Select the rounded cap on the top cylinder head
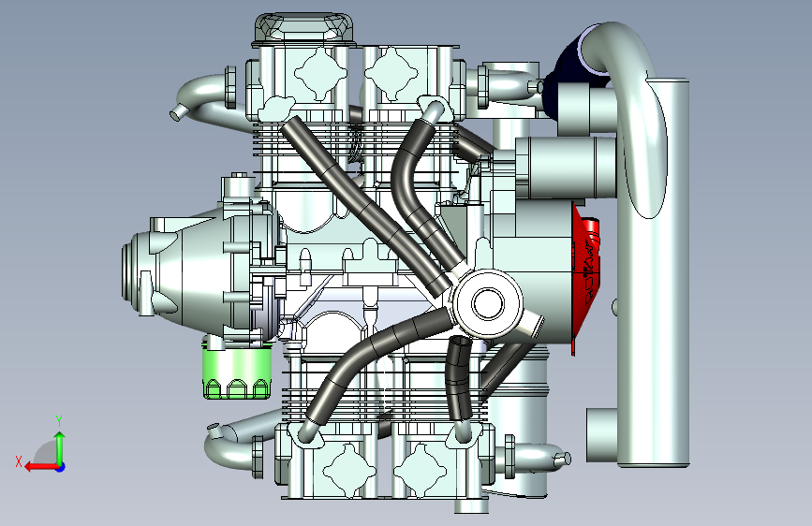Screen dimensions: 812x526 point(304,28)
